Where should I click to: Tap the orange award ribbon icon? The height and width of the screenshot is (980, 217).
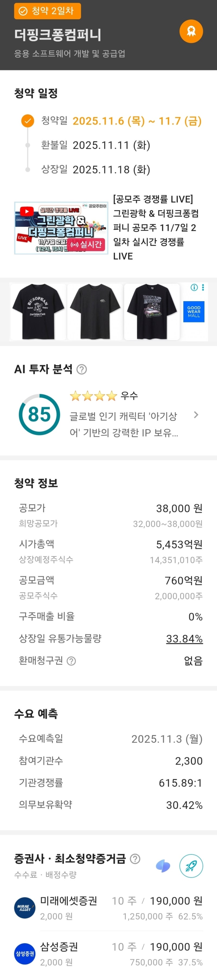191,31
